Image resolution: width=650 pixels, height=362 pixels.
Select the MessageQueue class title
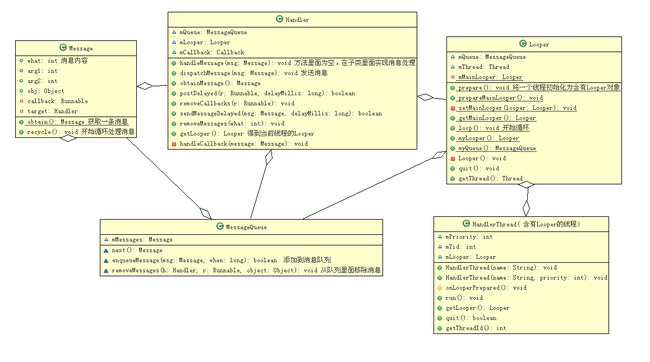246,227
